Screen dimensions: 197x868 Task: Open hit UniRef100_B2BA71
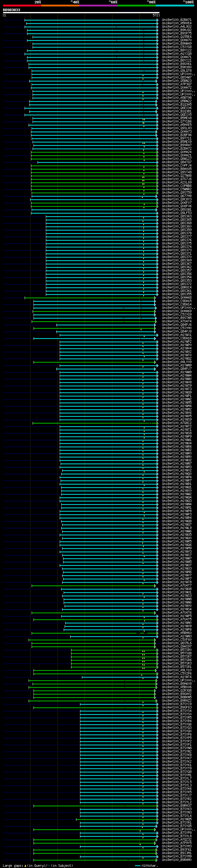(x=177, y=20)
